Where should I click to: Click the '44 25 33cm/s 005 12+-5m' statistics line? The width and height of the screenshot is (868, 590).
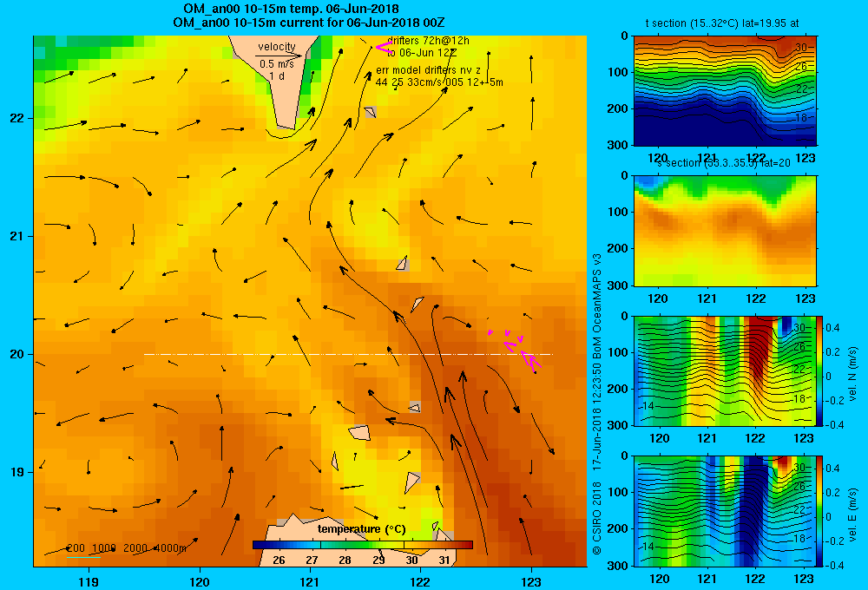coord(439,82)
